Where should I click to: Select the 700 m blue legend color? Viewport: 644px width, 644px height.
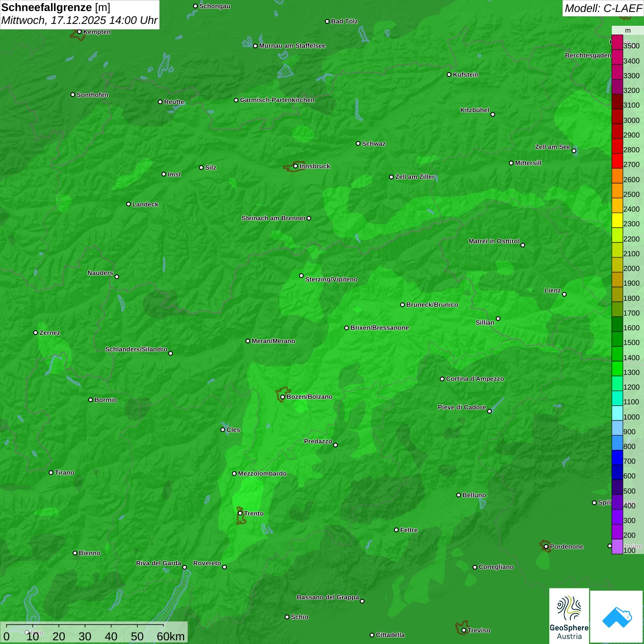point(617,458)
